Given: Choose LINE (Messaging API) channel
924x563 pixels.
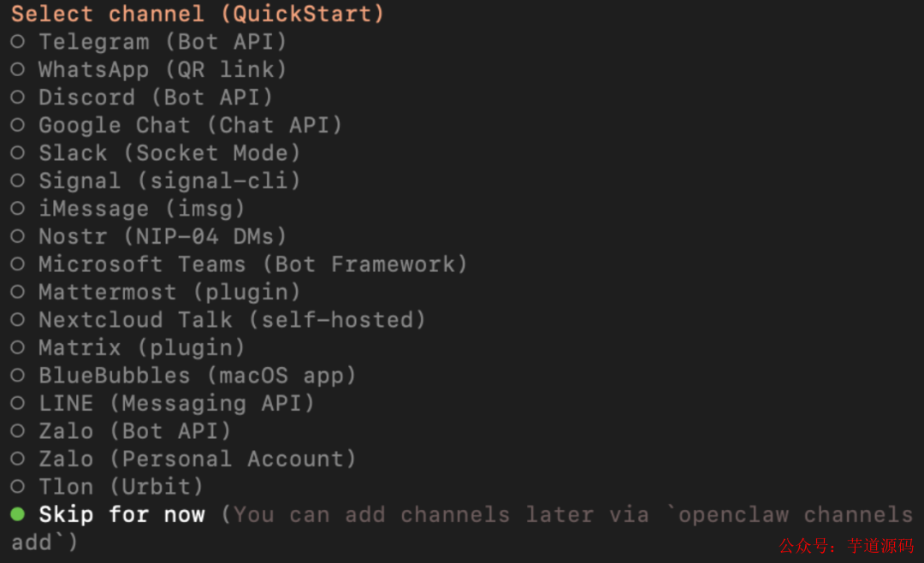Looking at the screenshot, I should point(18,403).
